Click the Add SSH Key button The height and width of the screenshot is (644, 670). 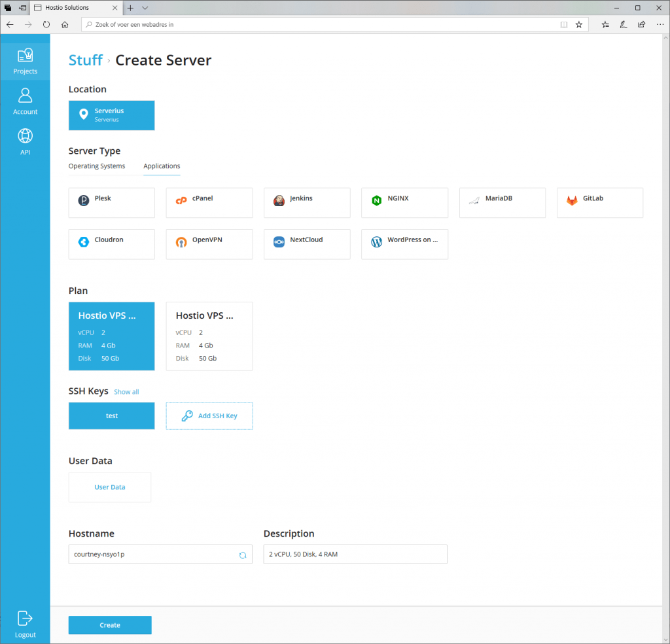point(209,416)
